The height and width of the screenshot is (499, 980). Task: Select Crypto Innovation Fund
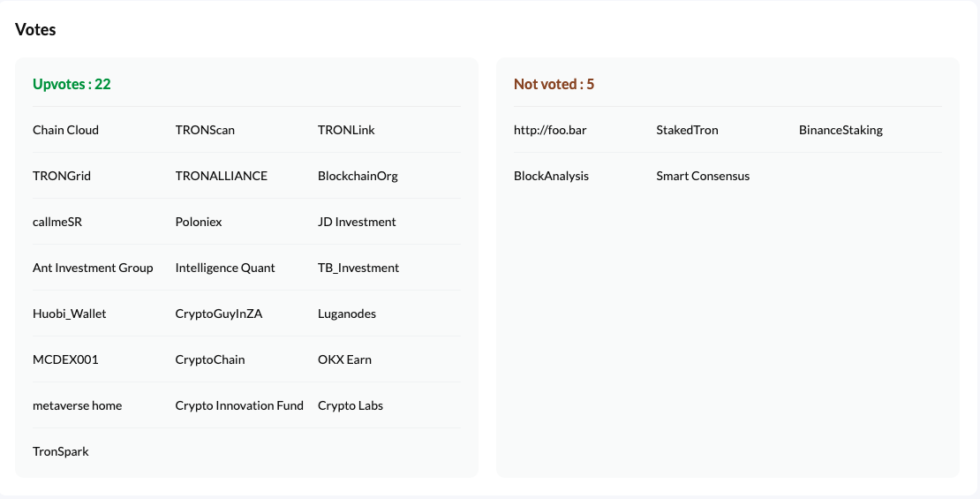coord(239,406)
